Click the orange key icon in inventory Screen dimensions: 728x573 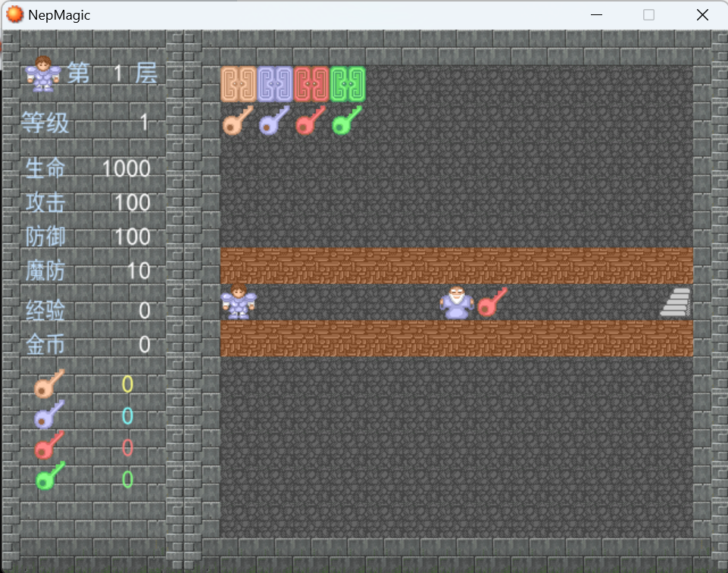[x=49, y=385]
